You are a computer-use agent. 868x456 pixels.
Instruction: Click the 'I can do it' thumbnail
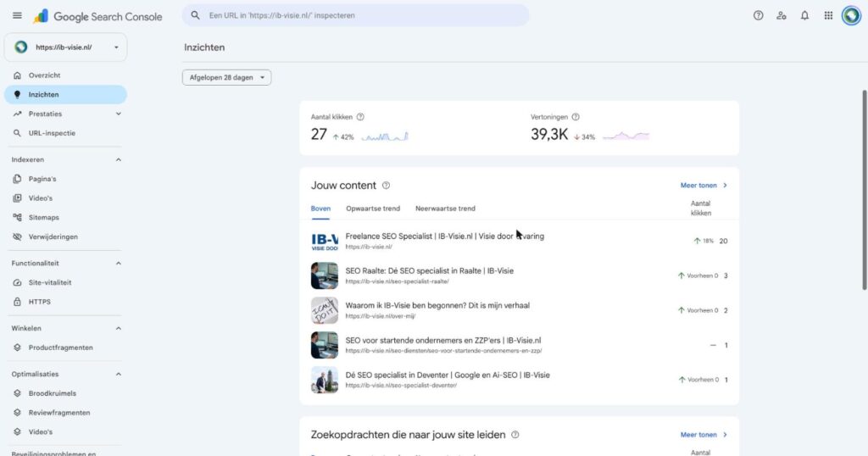(325, 310)
